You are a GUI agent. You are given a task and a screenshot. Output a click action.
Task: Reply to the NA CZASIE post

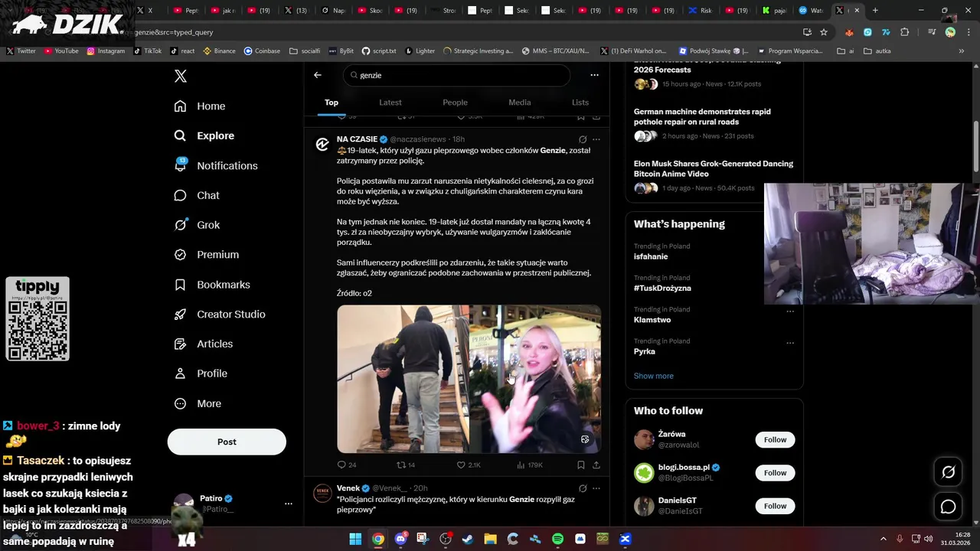347,465
